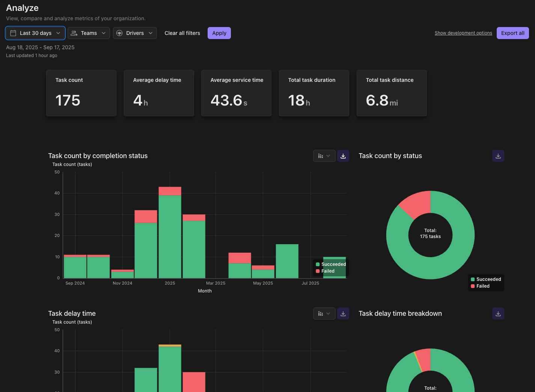535x392 pixels.
Task: Click the Analyze page heading
Action: (x=22, y=8)
